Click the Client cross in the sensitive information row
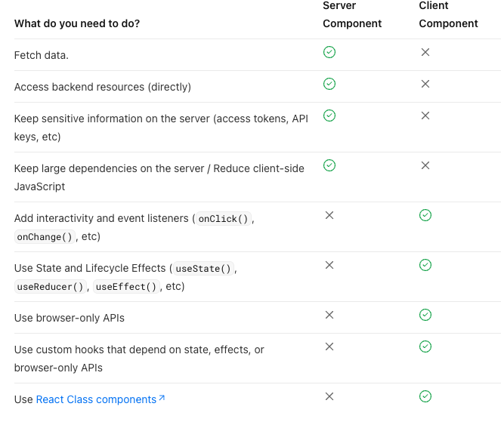The image size is (504, 425). [x=425, y=115]
